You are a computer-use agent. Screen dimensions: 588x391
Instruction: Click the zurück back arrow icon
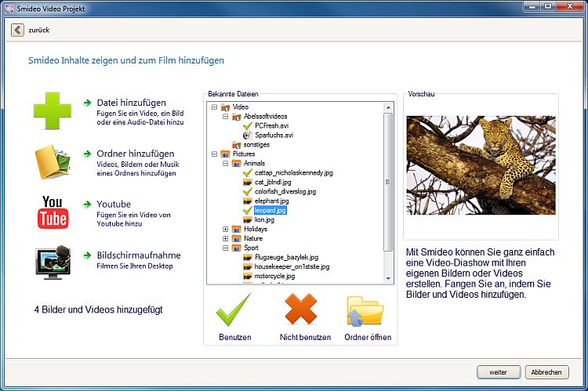[x=17, y=30]
